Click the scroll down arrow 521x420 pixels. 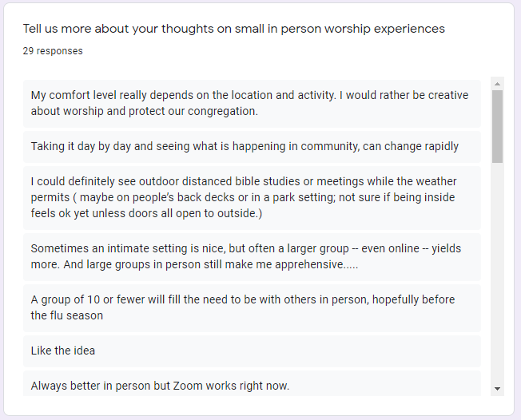pos(497,389)
